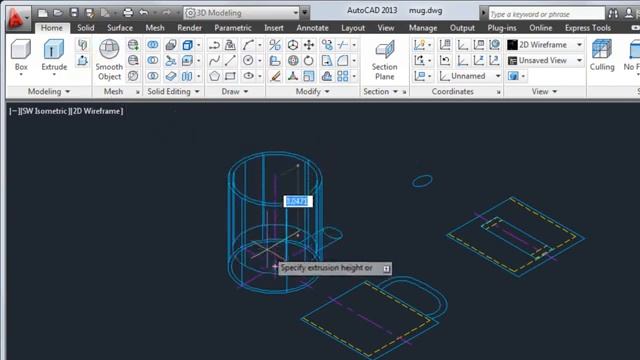The width and height of the screenshot is (640, 360).
Task: Click the Output ribbon tab
Action: tap(462, 28)
